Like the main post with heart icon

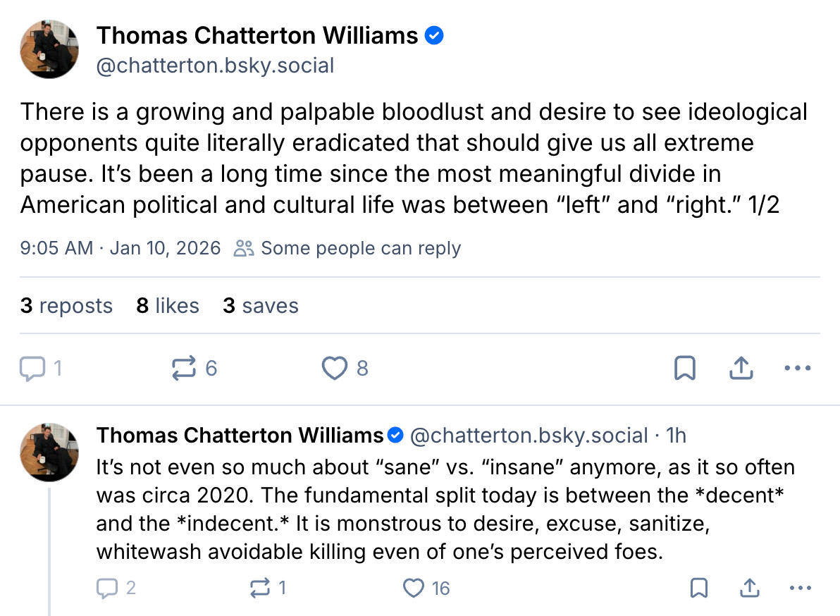[335, 368]
